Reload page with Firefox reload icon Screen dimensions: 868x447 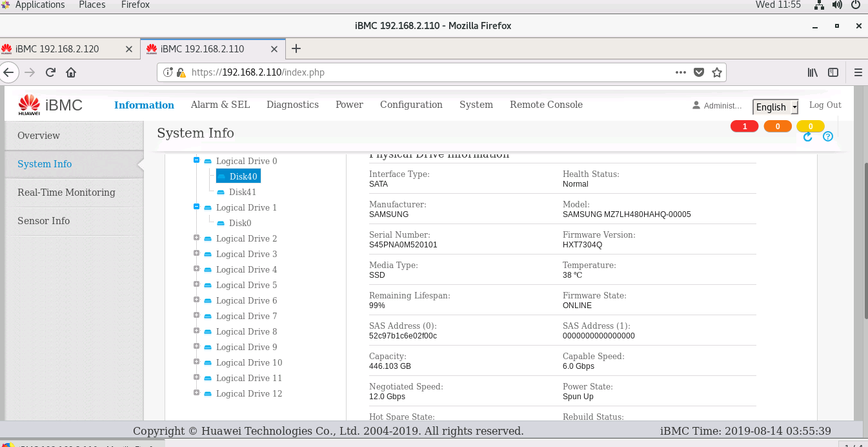tap(50, 72)
